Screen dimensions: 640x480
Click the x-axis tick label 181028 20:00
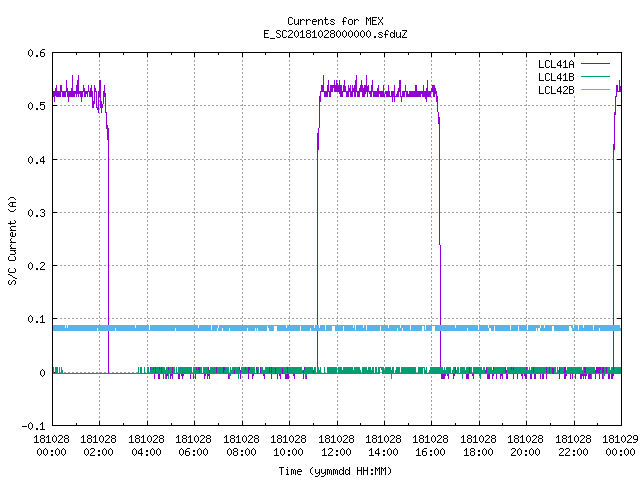[x=525, y=445]
